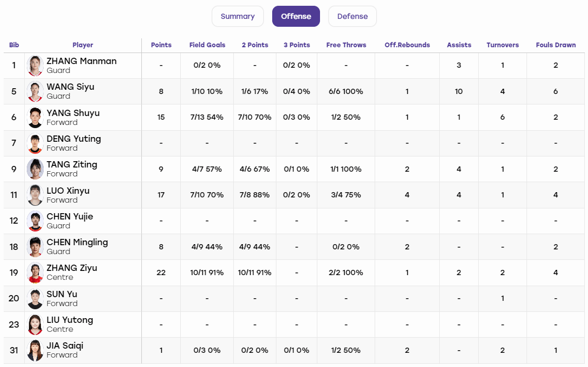Open ZHANG Manman player name link

pyautogui.click(x=82, y=61)
